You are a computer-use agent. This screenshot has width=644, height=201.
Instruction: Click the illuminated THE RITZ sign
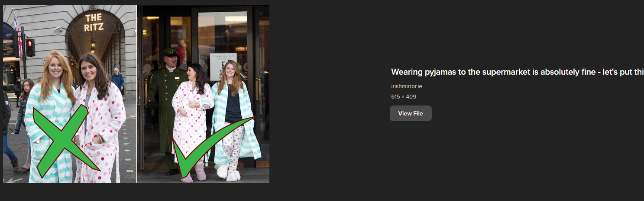[94, 23]
